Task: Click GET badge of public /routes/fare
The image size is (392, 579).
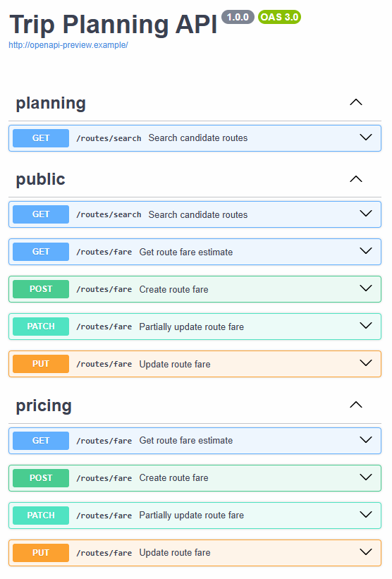Action: click(x=41, y=252)
